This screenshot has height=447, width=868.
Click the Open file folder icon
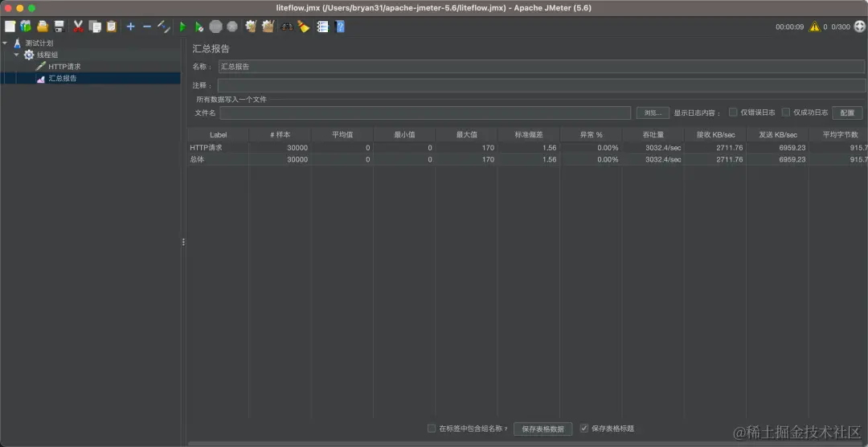43,26
